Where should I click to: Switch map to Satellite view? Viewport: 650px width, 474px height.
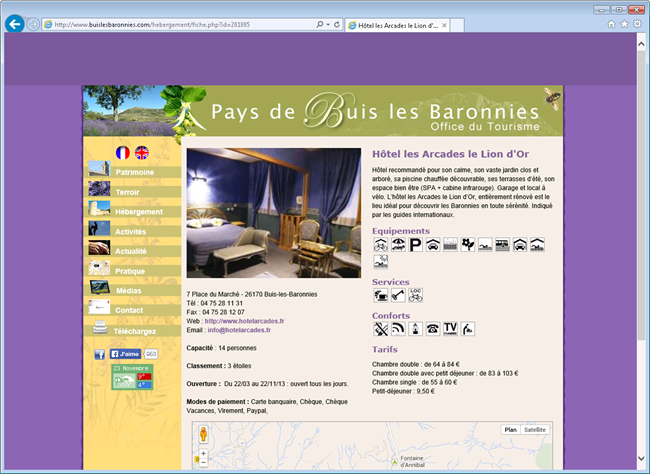535,429
